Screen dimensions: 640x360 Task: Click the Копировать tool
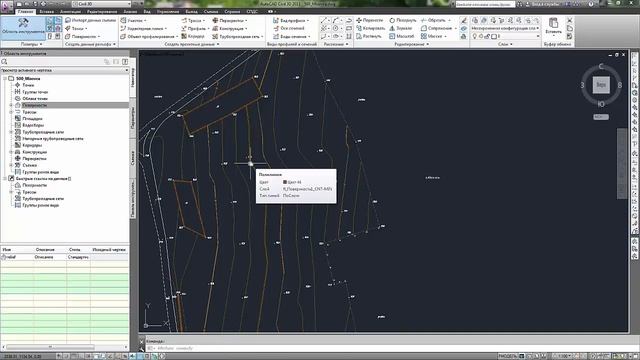coord(370,28)
